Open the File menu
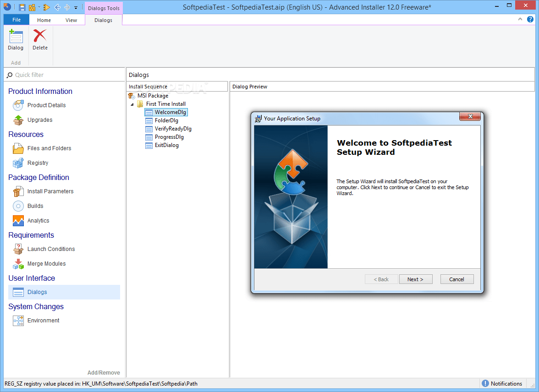 16,20
